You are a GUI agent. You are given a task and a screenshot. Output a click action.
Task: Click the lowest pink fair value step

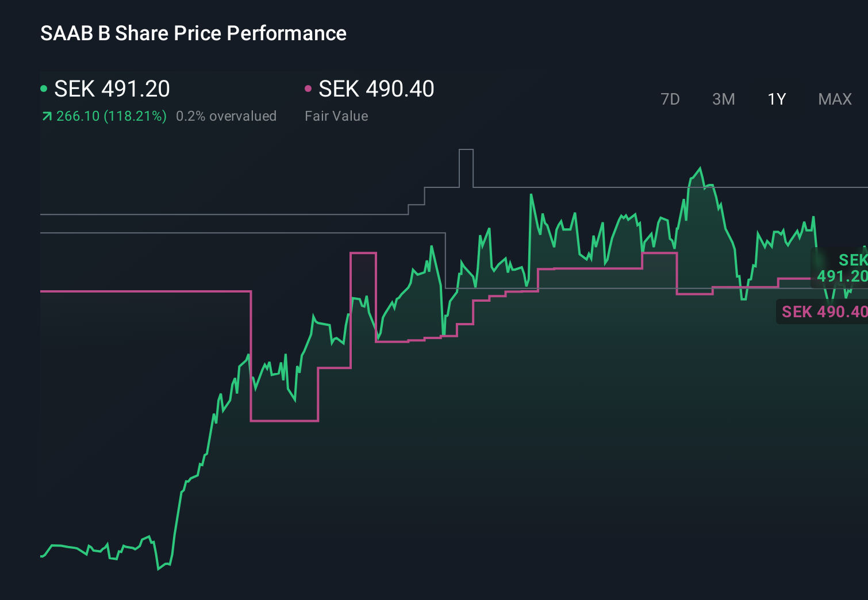point(285,421)
